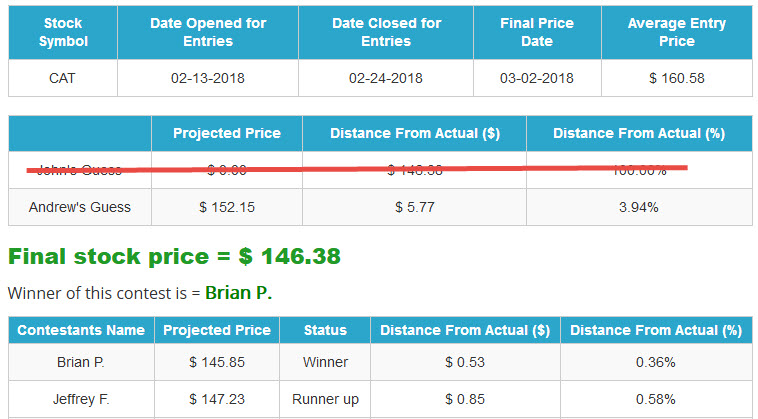
Task: Select the $ 160.58 average entry price
Action: (677, 78)
